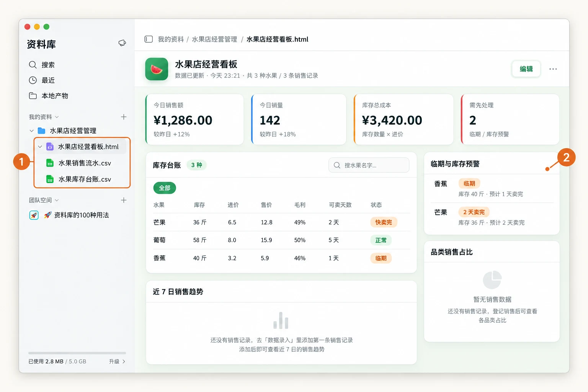Click the watermelon app icon
The height and width of the screenshot is (392, 588).
157,69
